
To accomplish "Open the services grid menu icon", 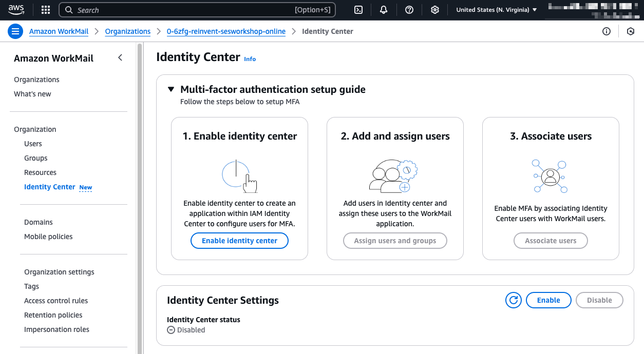I will coord(46,10).
